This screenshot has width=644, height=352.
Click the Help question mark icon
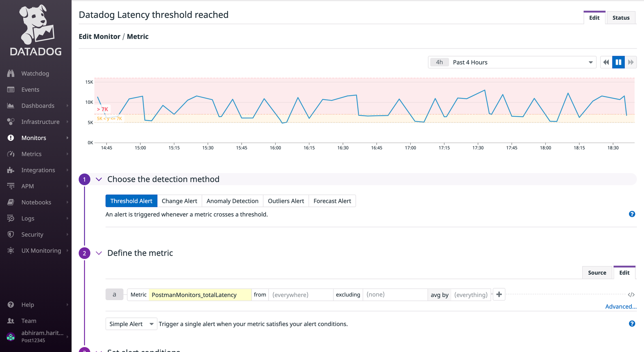coord(11,305)
